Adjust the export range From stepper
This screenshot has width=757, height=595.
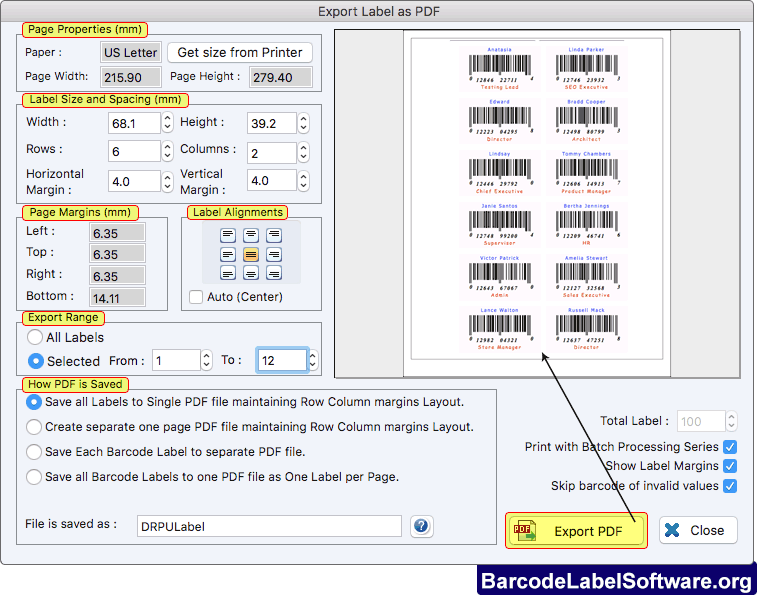(x=207, y=360)
